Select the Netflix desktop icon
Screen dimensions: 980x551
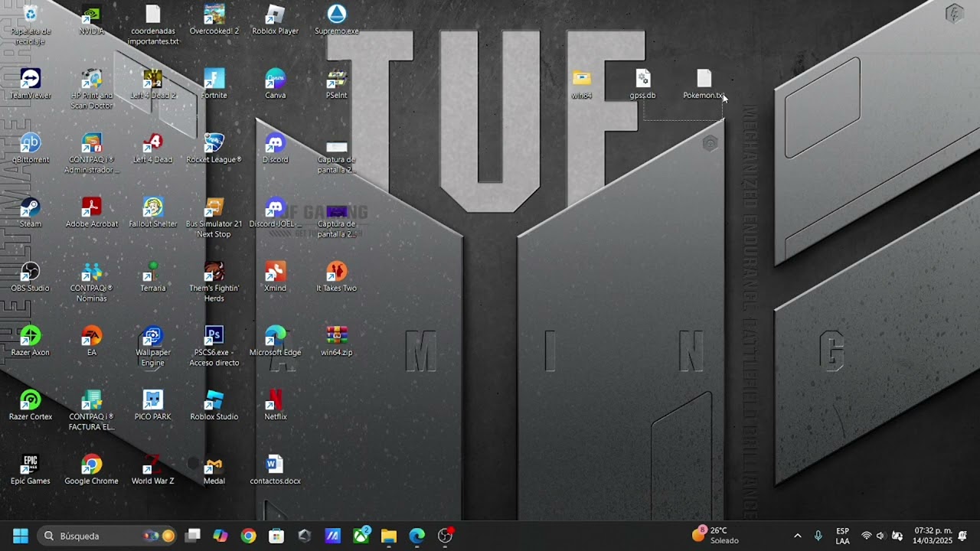click(276, 406)
